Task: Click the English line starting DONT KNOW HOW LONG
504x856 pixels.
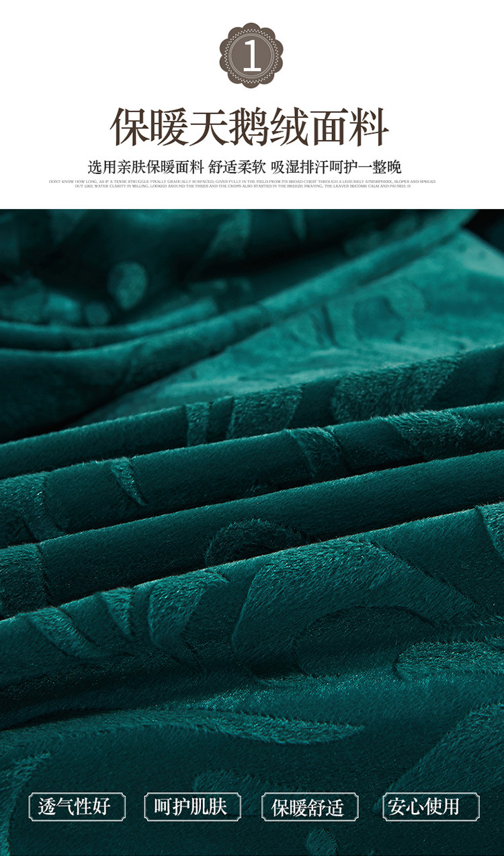Action: (x=242, y=182)
